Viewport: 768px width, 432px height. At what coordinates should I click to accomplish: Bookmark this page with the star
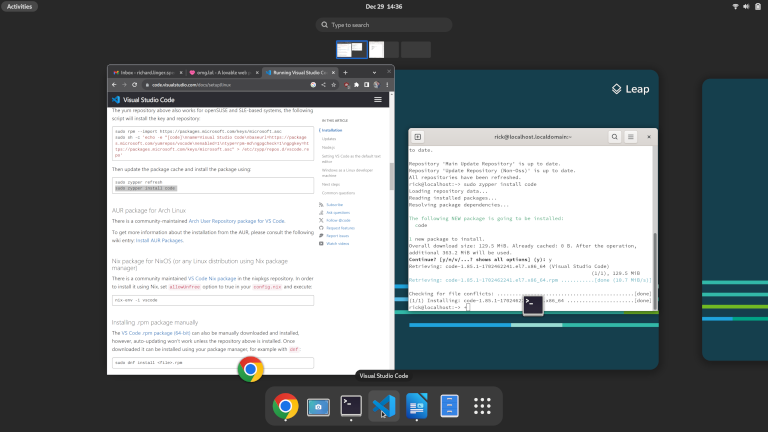(x=334, y=85)
